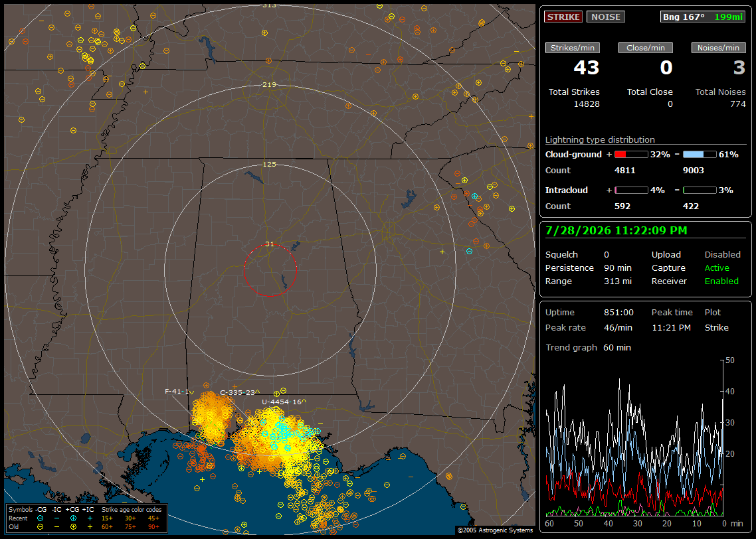Select storm cell label C-335-23
The height and width of the screenshot is (539, 756).
(237, 392)
